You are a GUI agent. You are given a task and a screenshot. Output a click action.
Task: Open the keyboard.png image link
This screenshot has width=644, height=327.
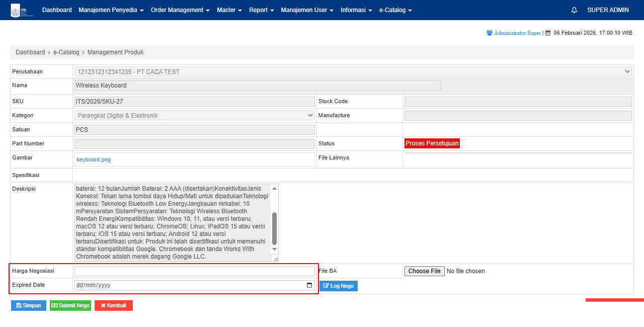[94, 159]
